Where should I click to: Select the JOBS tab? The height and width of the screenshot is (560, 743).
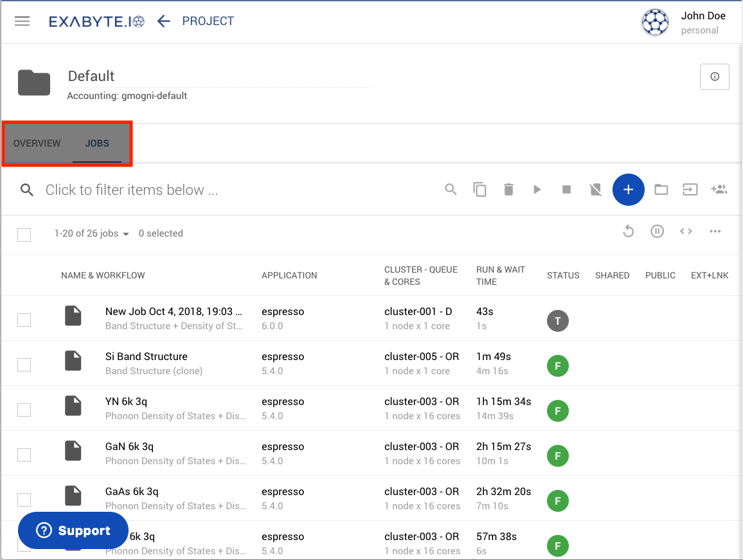97,143
